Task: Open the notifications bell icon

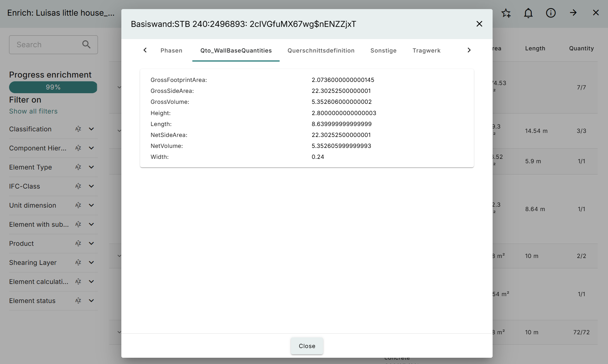Action: (528, 13)
